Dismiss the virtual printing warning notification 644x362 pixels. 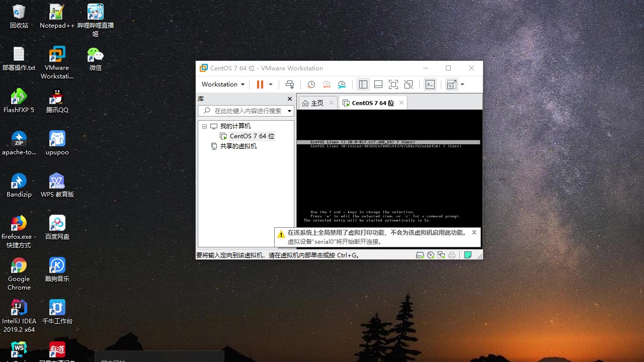[474, 232]
